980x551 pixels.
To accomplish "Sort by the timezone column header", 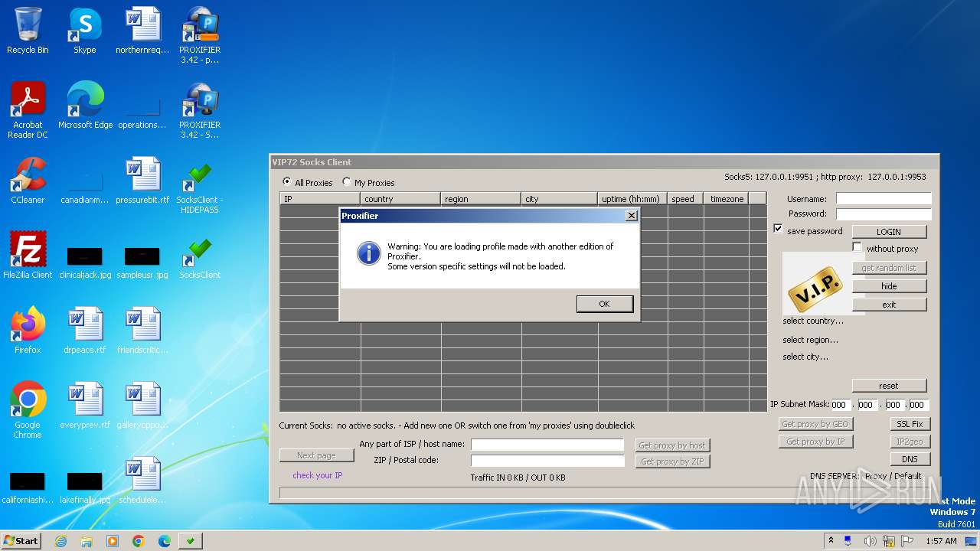I will tap(727, 199).
